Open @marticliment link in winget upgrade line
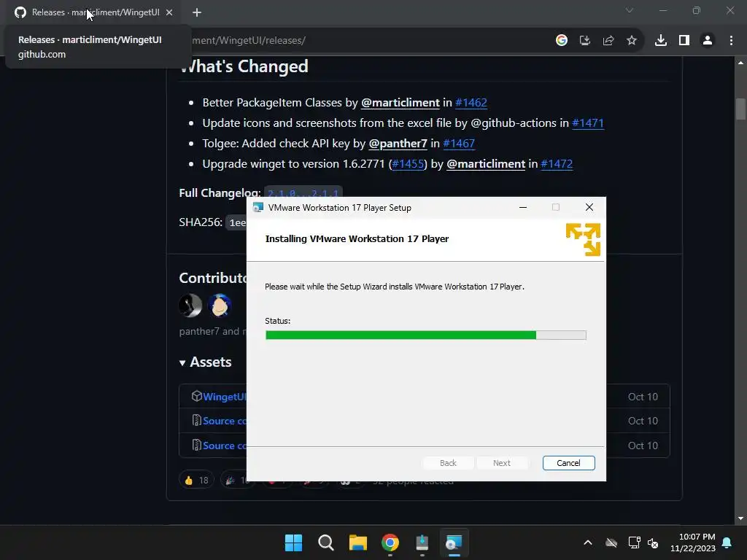 tap(486, 164)
